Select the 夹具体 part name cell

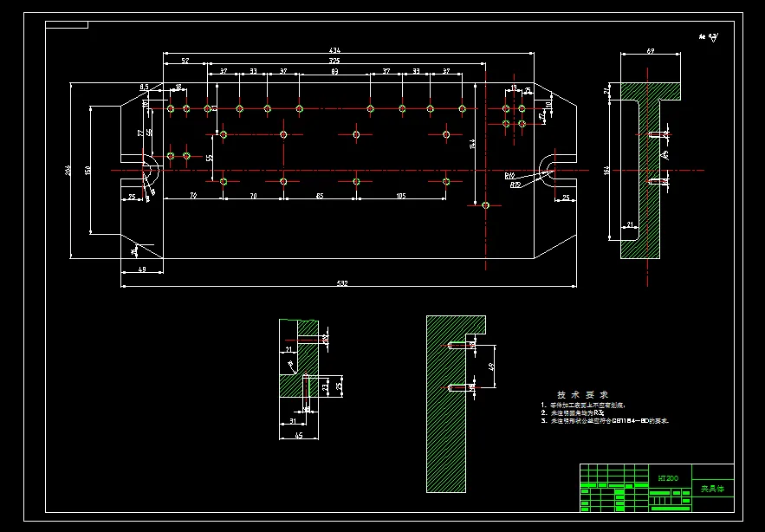click(713, 489)
